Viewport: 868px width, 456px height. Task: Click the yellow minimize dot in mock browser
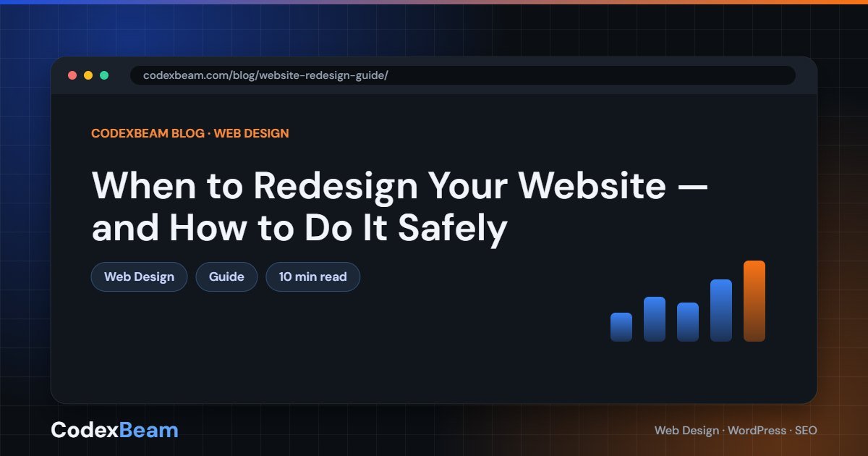click(x=88, y=75)
